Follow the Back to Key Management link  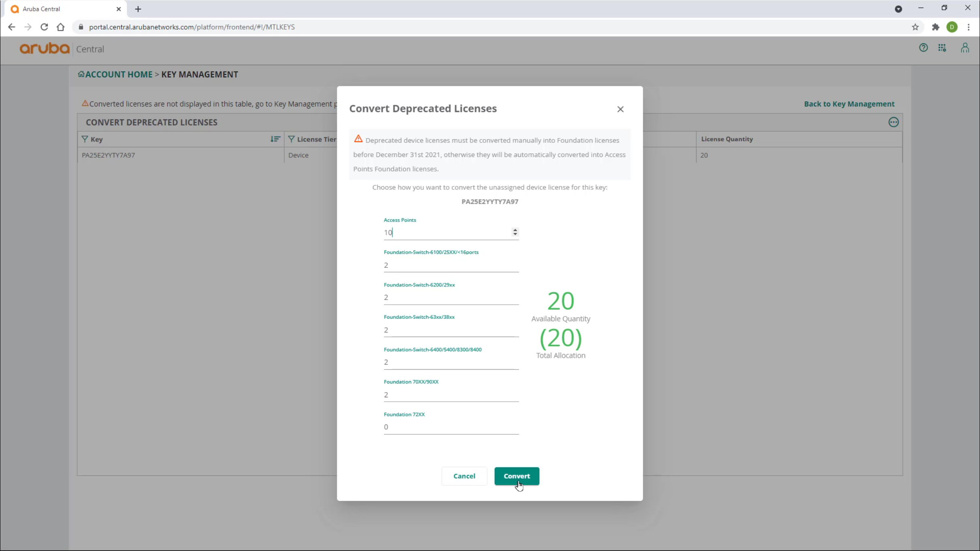click(x=849, y=104)
